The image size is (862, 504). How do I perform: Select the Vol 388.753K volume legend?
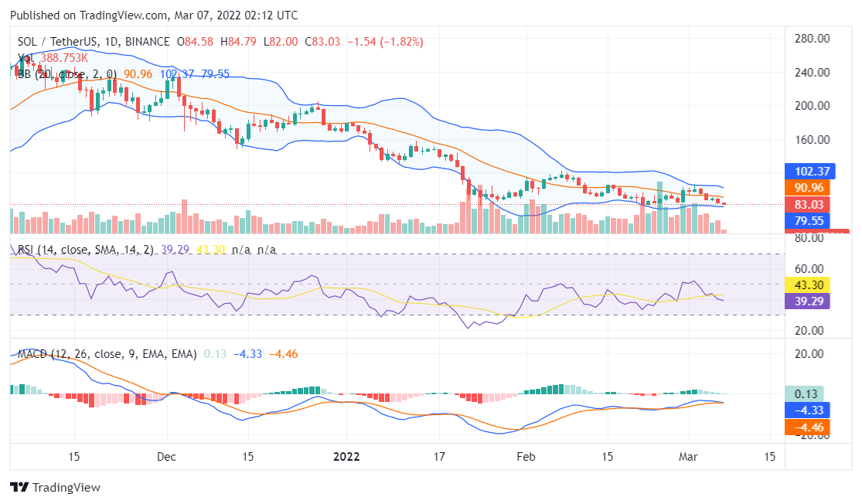(53, 58)
